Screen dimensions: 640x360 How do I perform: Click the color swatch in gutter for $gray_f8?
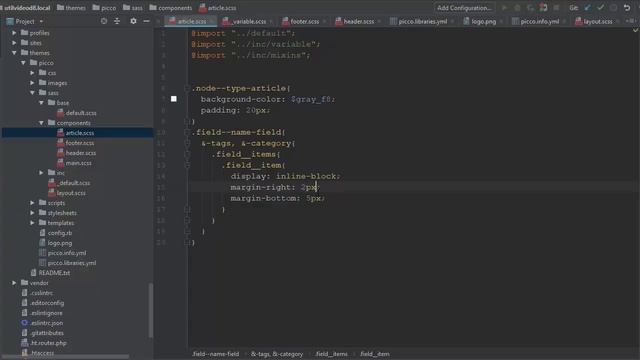point(173,99)
